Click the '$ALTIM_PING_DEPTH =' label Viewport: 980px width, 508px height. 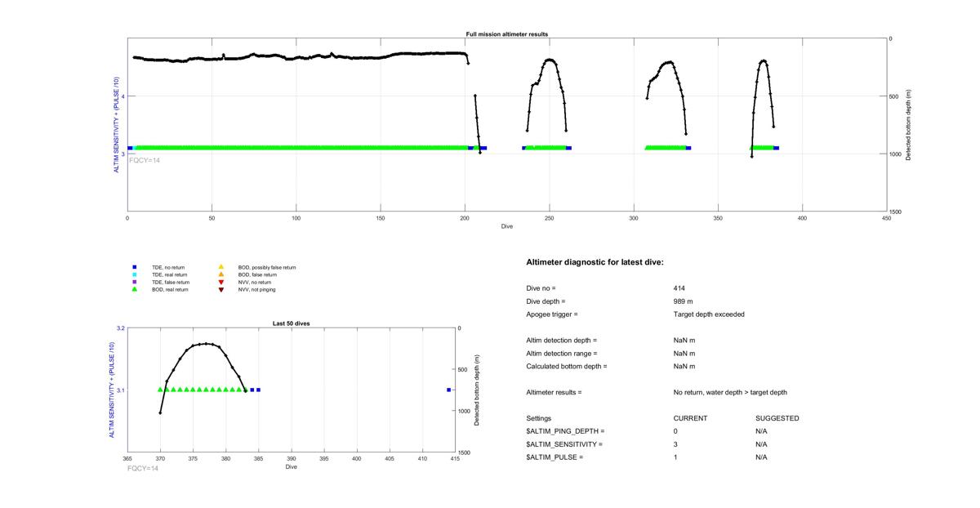pyautogui.click(x=566, y=431)
